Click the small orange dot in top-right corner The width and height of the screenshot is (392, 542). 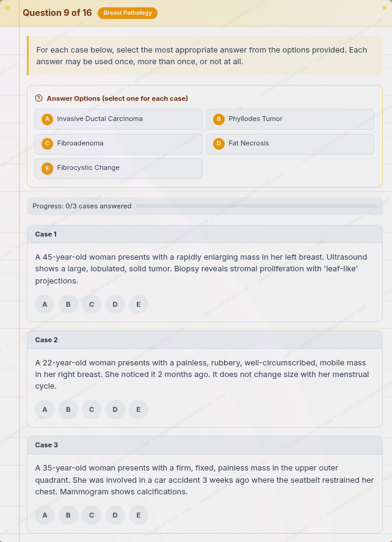(x=384, y=8)
